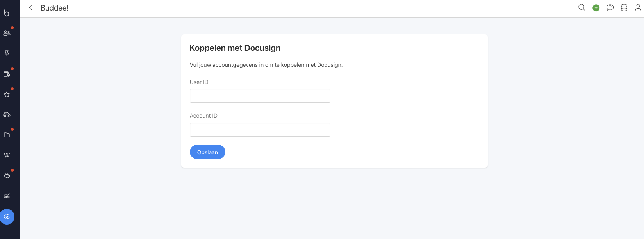Open the piggy bank icon in sidebar
Image resolution: width=644 pixels, height=239 pixels.
coord(7,176)
